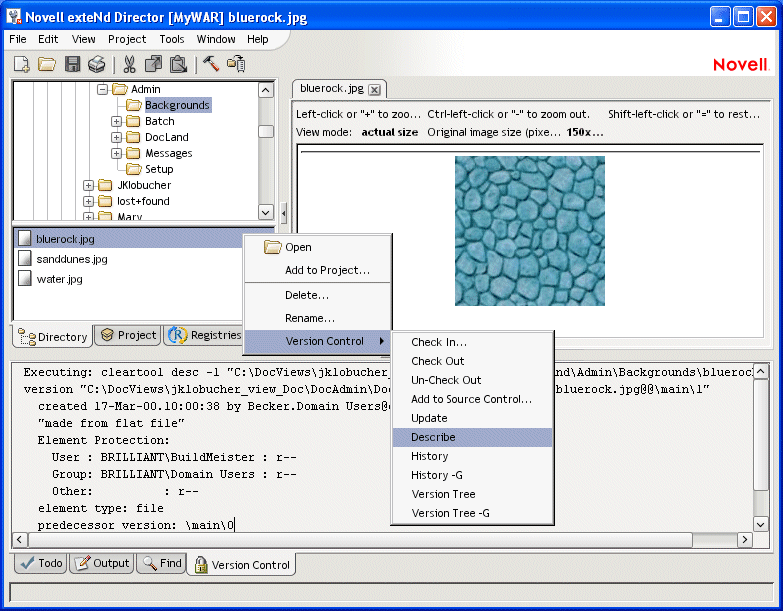Click the Build hammer icon
The height and width of the screenshot is (611, 783).
click(x=210, y=64)
